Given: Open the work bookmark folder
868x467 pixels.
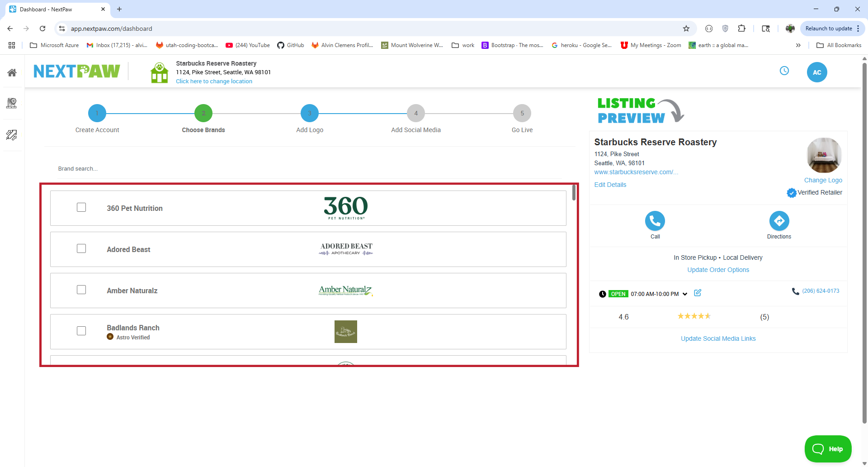Looking at the screenshot, I should (x=463, y=45).
